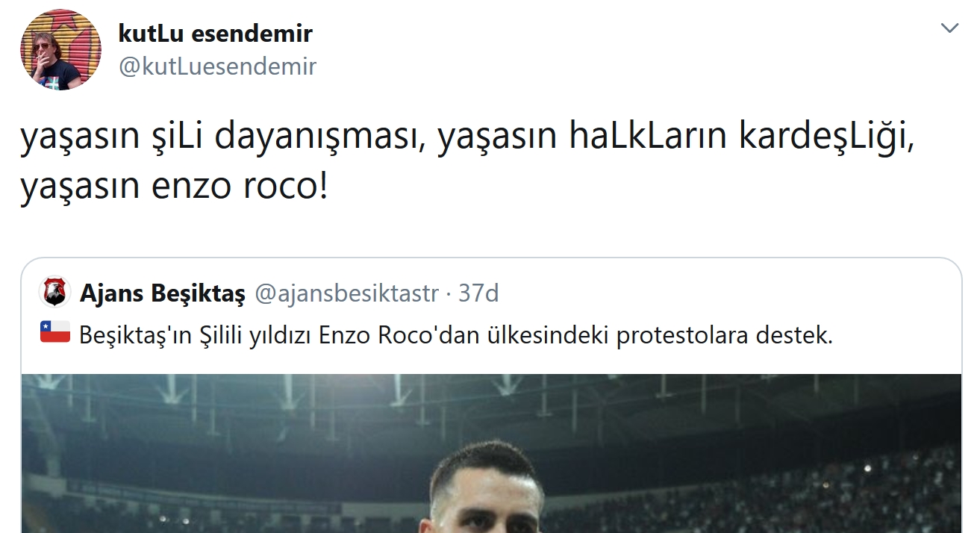Click the Ajans Beşiktaş eagle logo avatar

click(55, 293)
